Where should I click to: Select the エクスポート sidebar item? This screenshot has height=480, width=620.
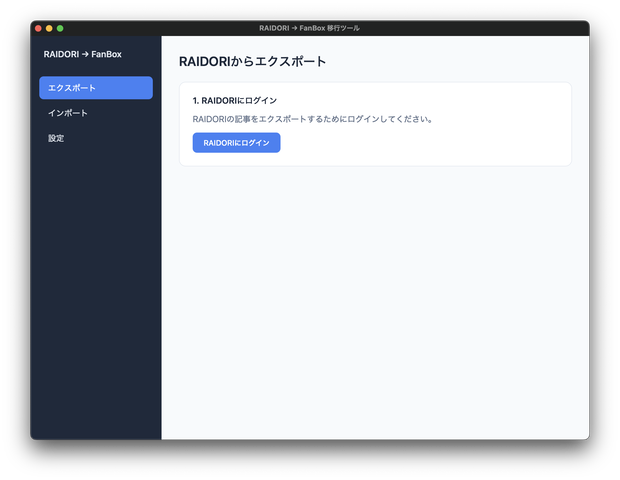point(96,88)
